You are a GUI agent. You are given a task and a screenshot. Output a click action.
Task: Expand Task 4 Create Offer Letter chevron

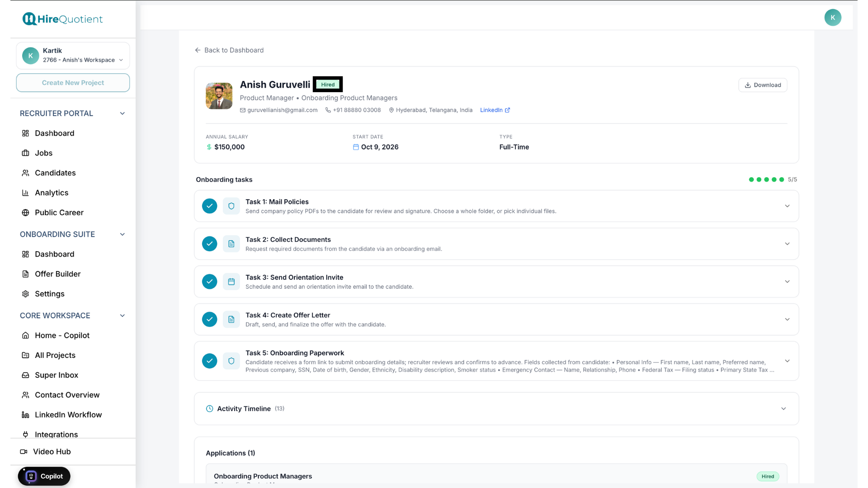(787, 319)
